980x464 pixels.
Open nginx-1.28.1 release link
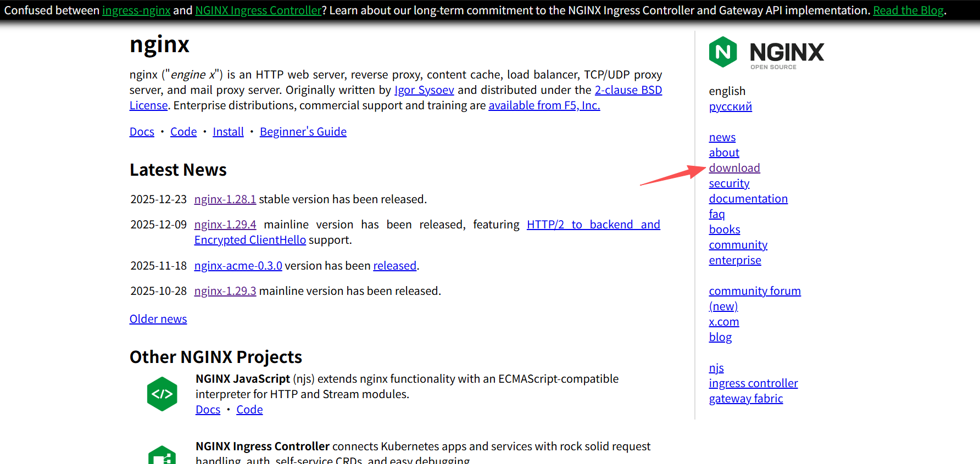point(225,199)
